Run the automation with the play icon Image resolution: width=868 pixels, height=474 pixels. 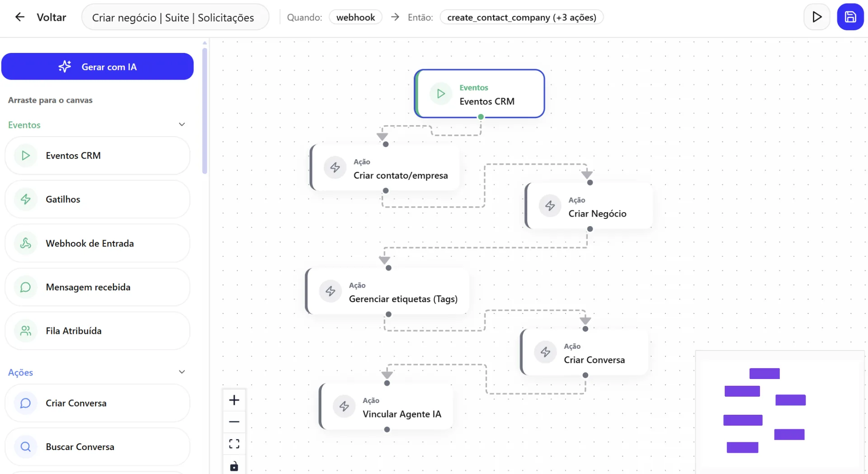pos(816,17)
